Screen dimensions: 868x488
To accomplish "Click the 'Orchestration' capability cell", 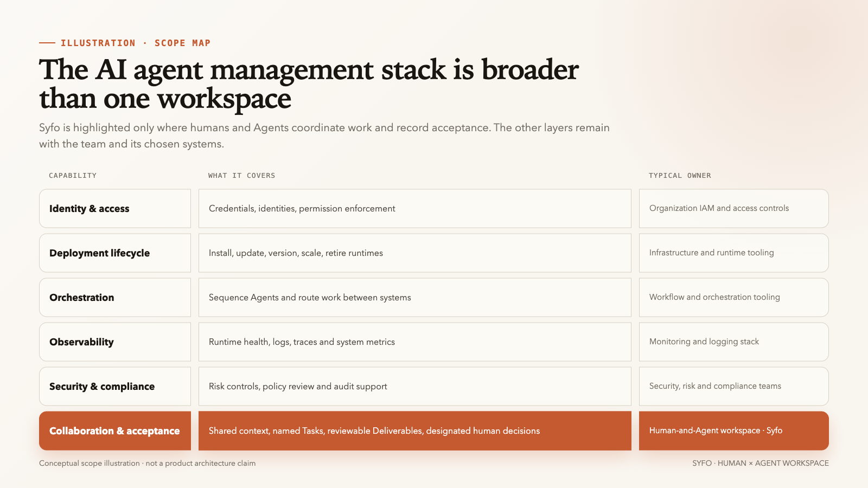I will (x=115, y=297).
